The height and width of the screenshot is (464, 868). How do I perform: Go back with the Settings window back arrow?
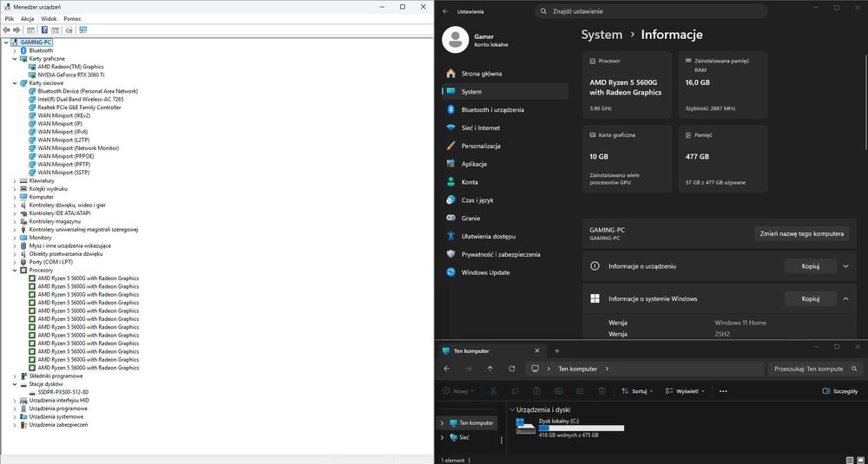[x=445, y=11]
